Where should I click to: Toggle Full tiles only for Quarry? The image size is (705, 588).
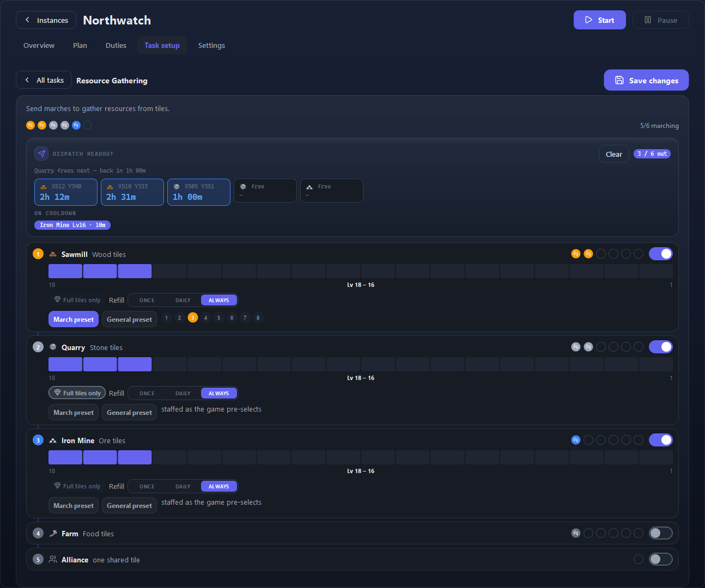point(77,393)
